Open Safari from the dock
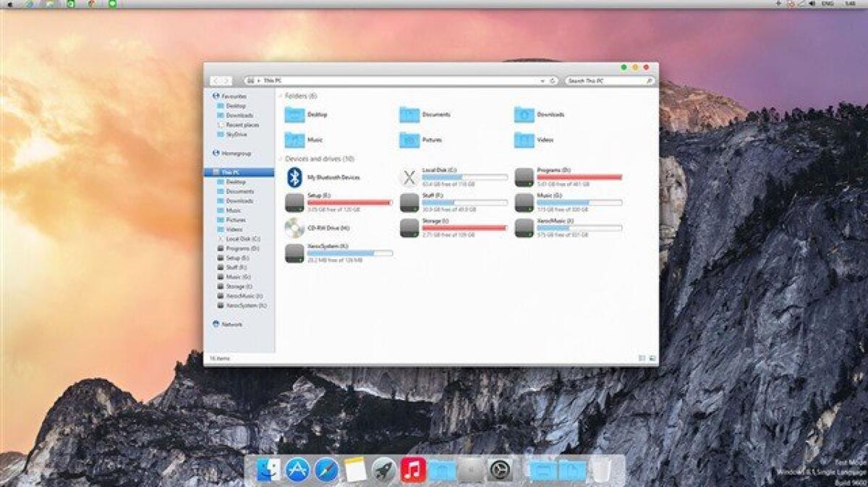Viewport: 868px width, 487px height. click(x=327, y=470)
